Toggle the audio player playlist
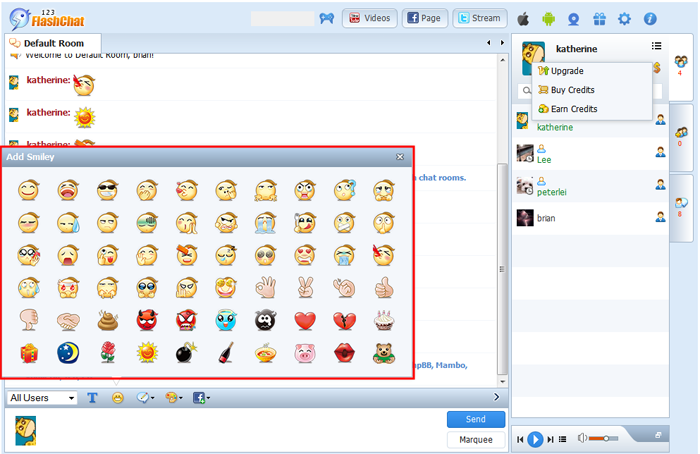 (x=563, y=439)
